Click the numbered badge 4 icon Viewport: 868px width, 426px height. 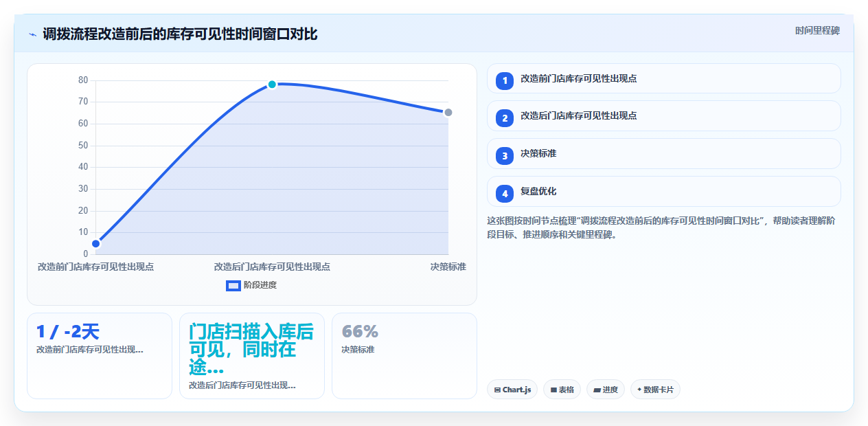[505, 193]
